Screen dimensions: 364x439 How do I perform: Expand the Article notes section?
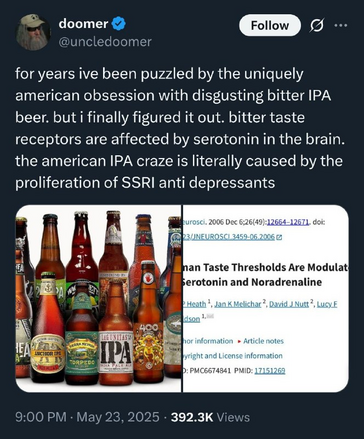tap(260, 341)
